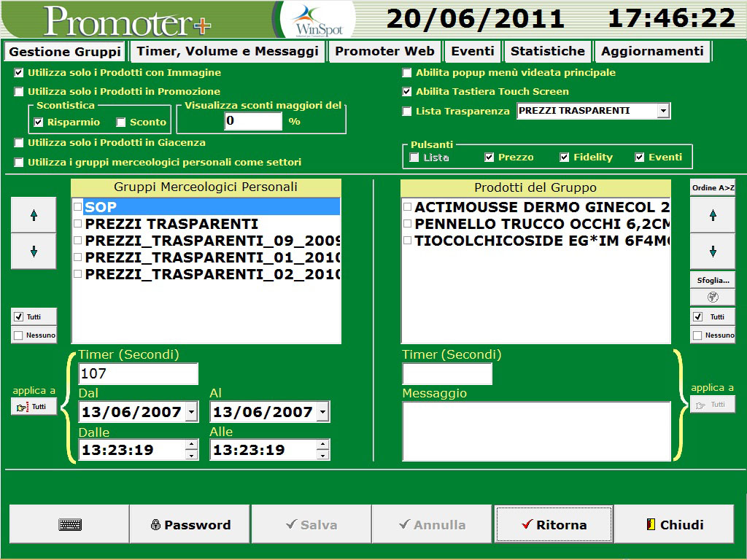Click the Password button

click(x=190, y=524)
